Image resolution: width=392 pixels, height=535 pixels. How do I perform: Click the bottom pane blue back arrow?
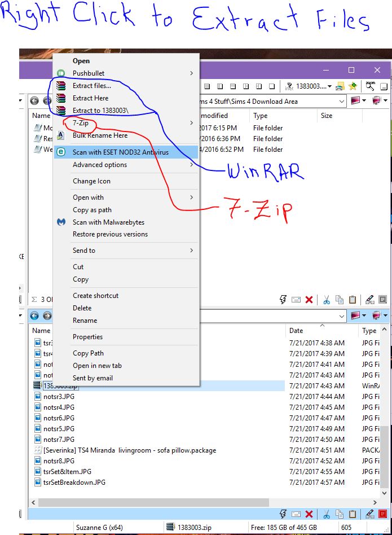pos(34,315)
